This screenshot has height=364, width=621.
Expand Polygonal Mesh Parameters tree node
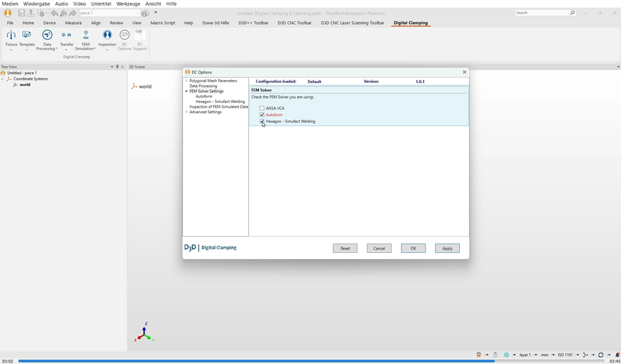(x=187, y=81)
